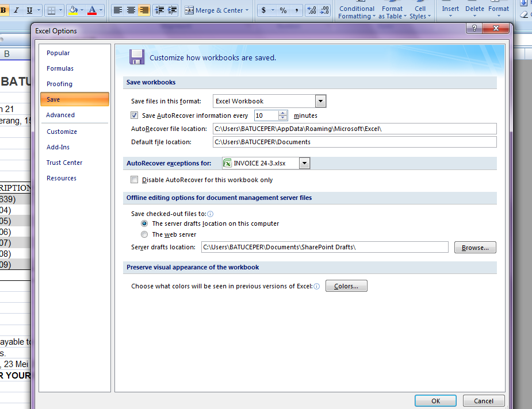This screenshot has height=409, width=532.
Task: Select the Save category
Action: coord(75,99)
